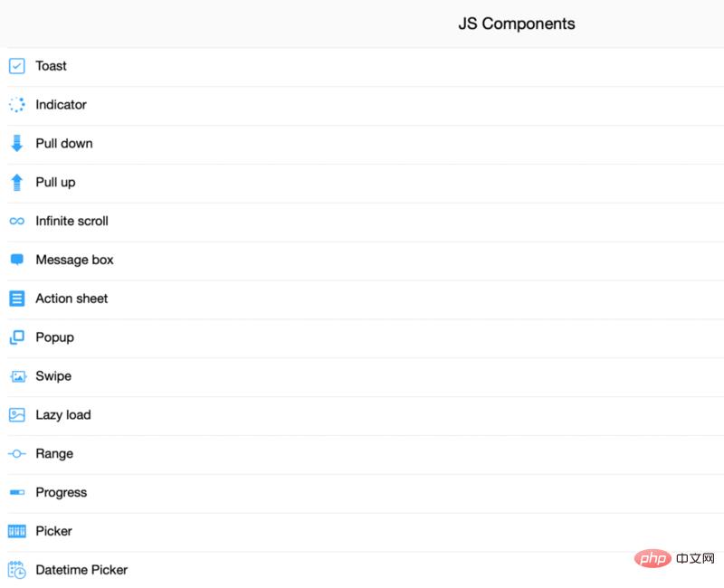The image size is (724, 588).
Task: Click the Toast checkmark icon
Action: click(16, 66)
